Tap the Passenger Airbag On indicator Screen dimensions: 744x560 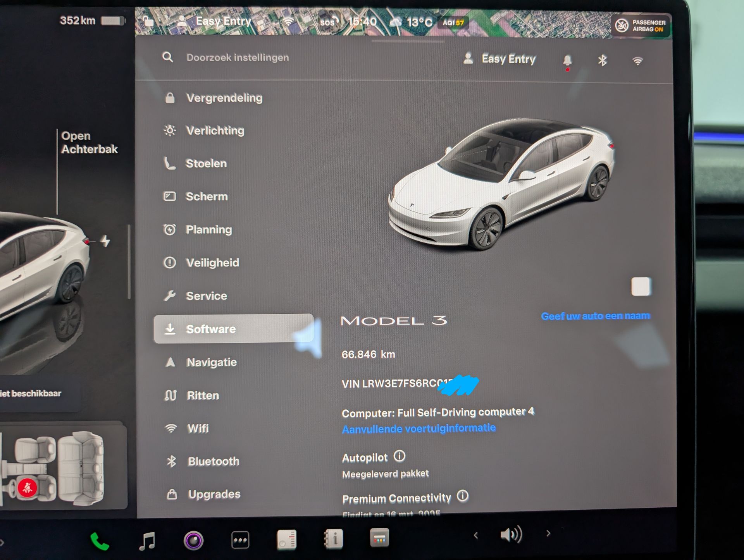pyautogui.click(x=641, y=26)
